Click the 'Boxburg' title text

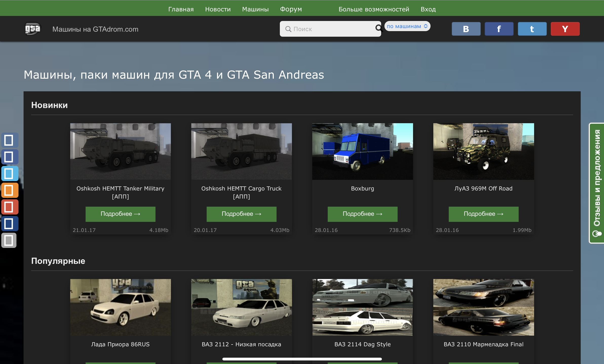(362, 188)
